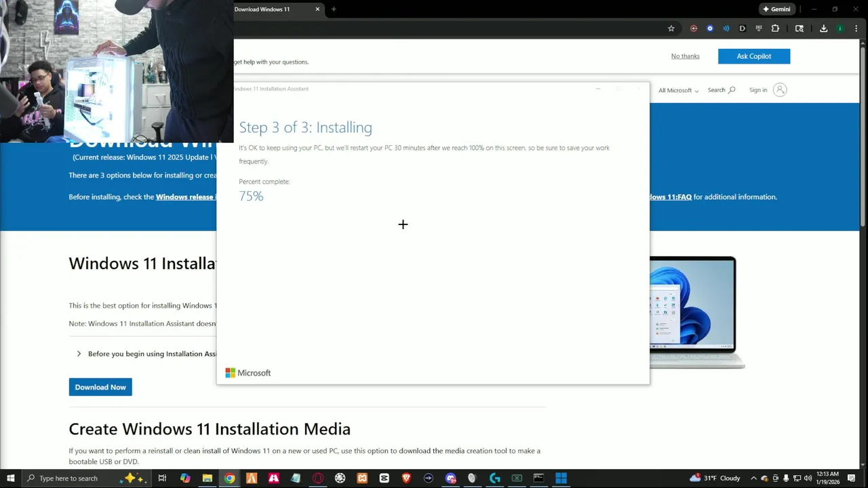Click the '75%' percent complete value
Screen dimensions: 868x488
(251, 196)
